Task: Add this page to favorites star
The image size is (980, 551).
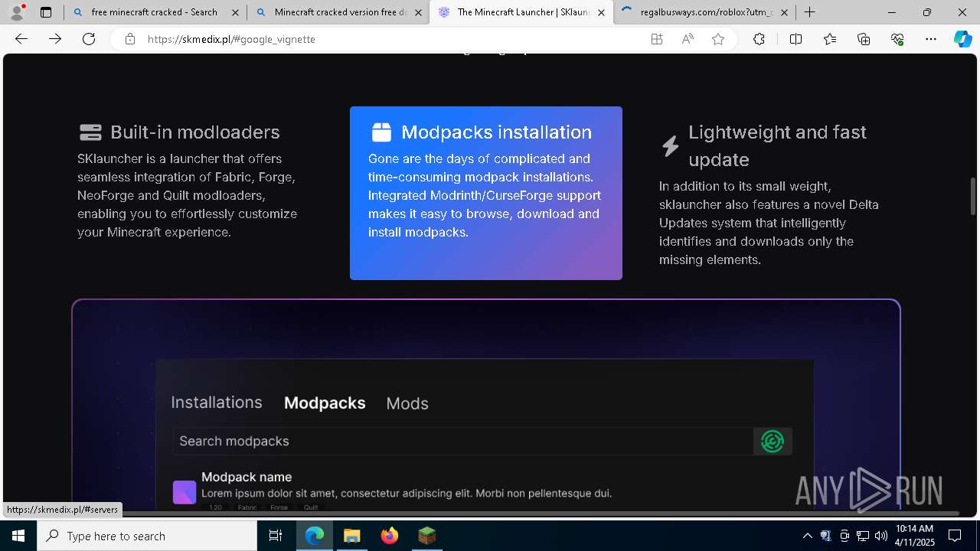Action: (718, 39)
